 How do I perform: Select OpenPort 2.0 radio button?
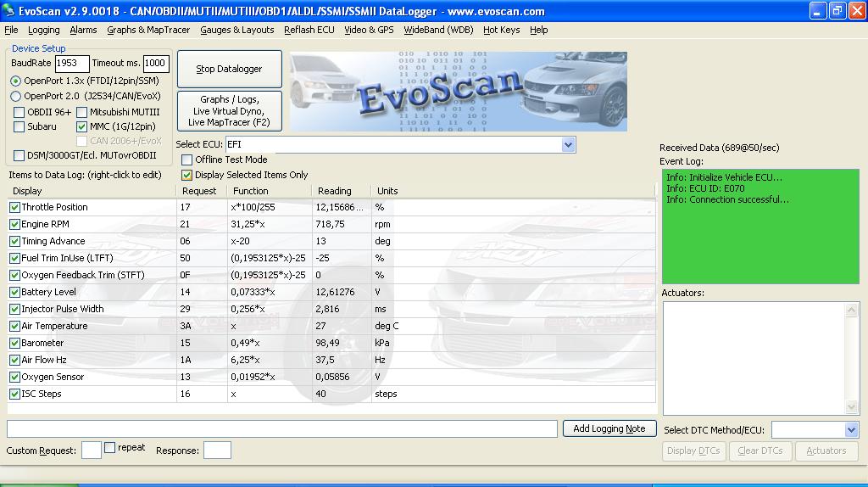16,97
